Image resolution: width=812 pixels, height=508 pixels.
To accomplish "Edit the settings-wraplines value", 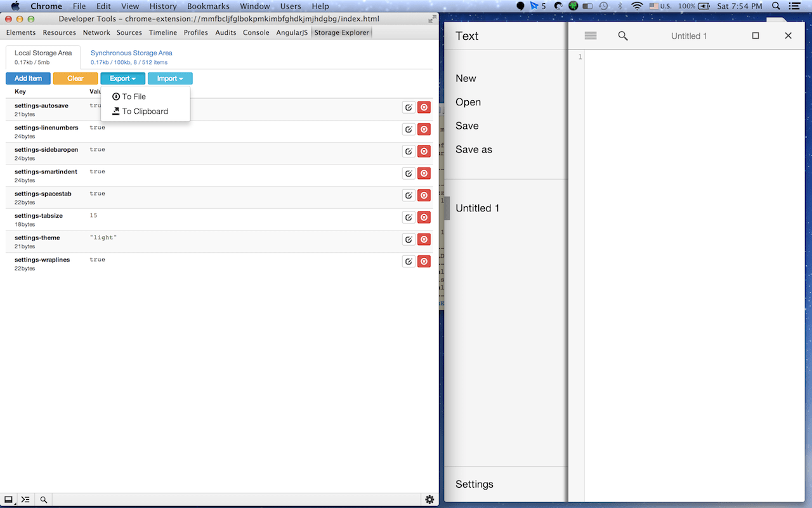I will tap(409, 261).
